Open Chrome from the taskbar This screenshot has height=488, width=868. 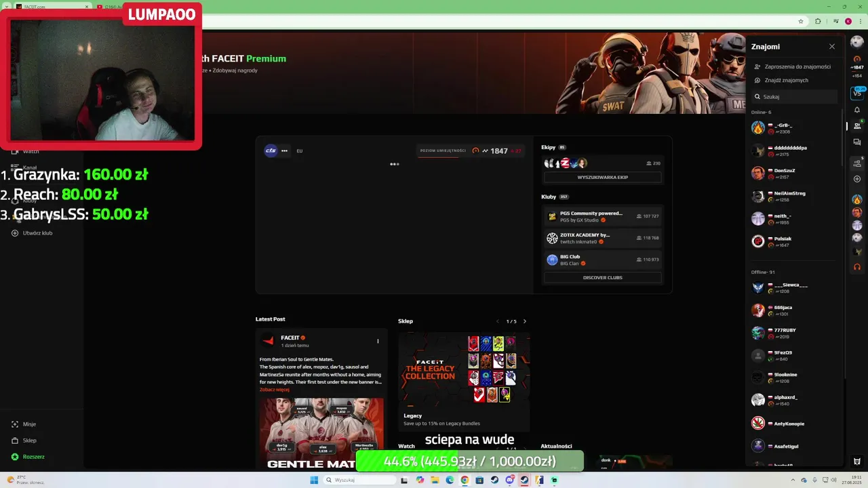point(465,480)
